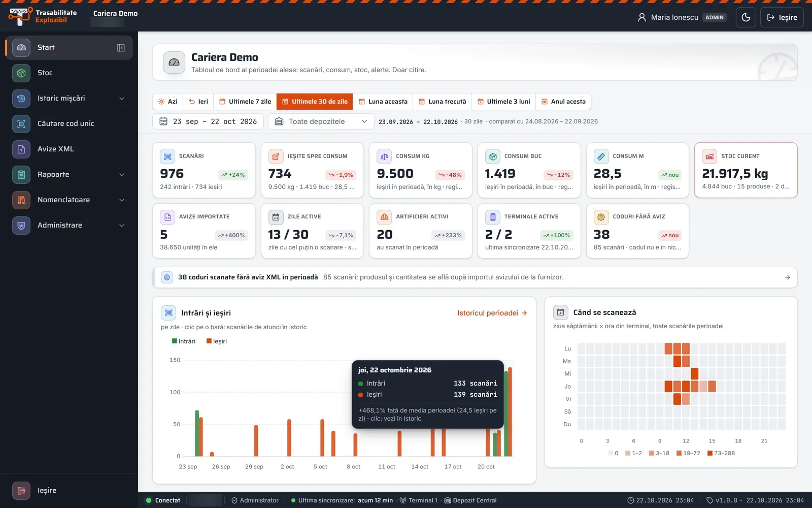Open Istoricul perioadei link
812x508 pixels.
(492, 313)
